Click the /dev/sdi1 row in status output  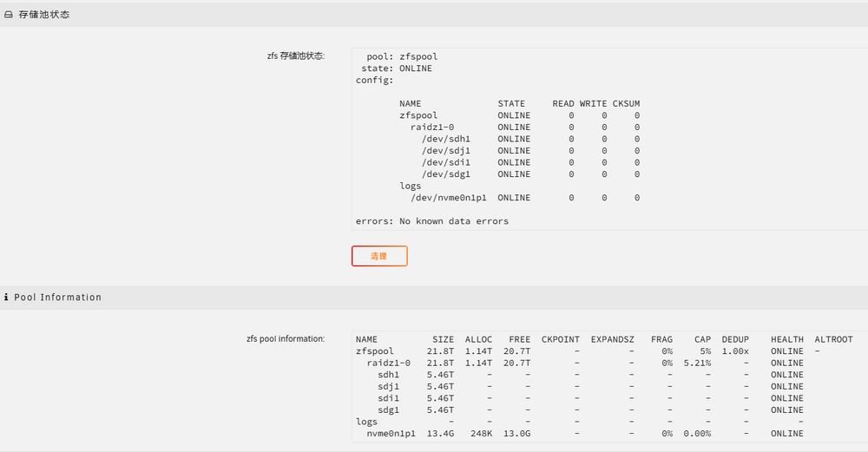click(530, 162)
